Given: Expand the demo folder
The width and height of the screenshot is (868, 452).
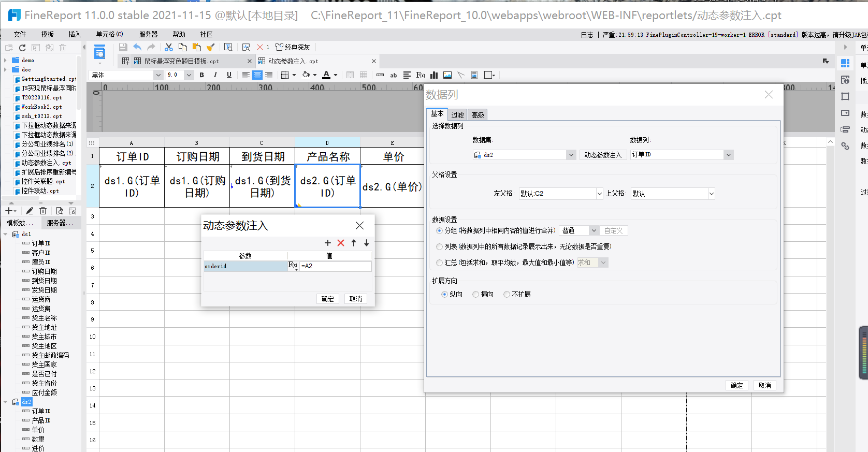Looking at the screenshot, I should [x=6, y=60].
